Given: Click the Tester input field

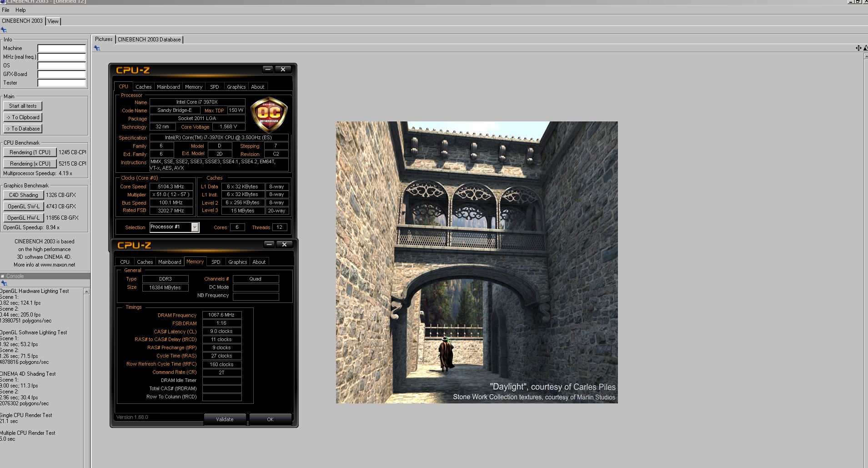Looking at the screenshot, I should [61, 83].
